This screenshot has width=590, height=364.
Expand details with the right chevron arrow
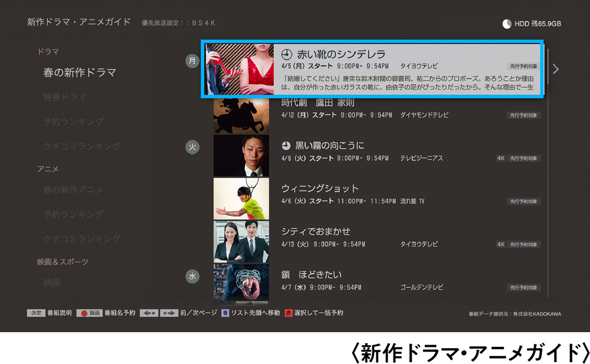point(555,69)
